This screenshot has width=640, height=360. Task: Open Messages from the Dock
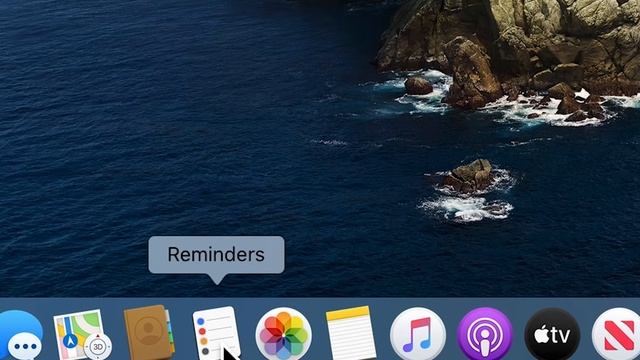pyautogui.click(x=20, y=336)
